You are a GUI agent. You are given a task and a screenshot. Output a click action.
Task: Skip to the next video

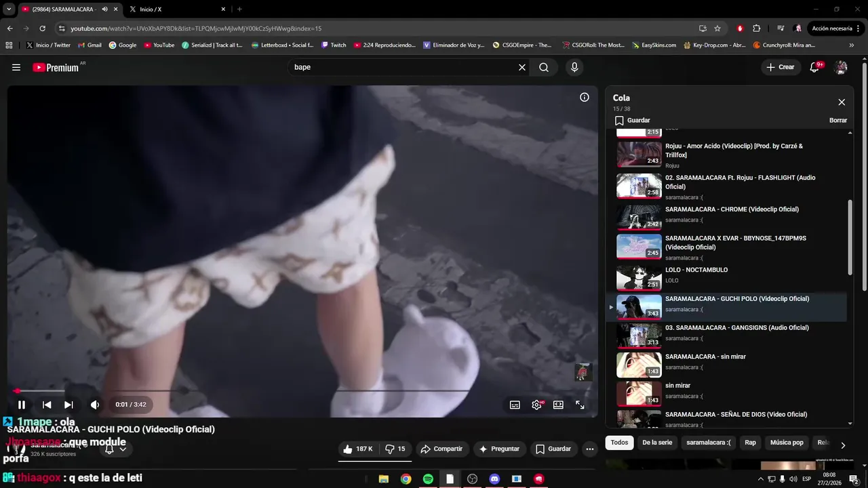(68, 405)
